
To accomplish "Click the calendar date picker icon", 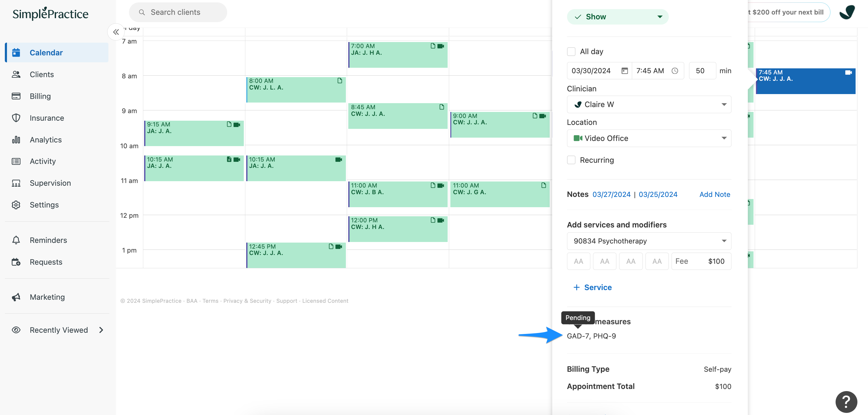I will click(624, 71).
